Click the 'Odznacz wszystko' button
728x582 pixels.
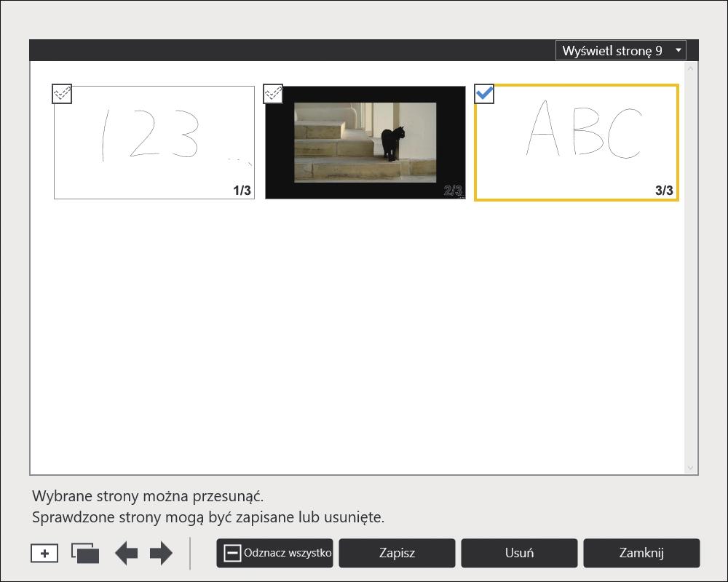pos(275,553)
